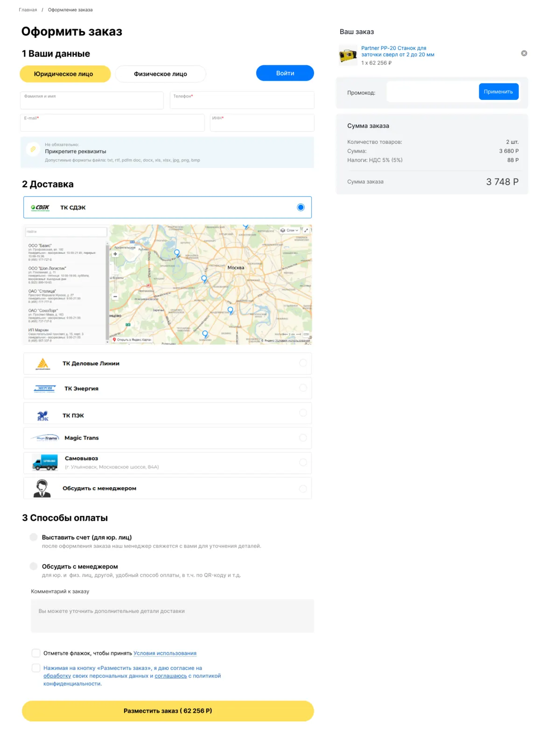Apply the promo code with Применить

coord(498,92)
